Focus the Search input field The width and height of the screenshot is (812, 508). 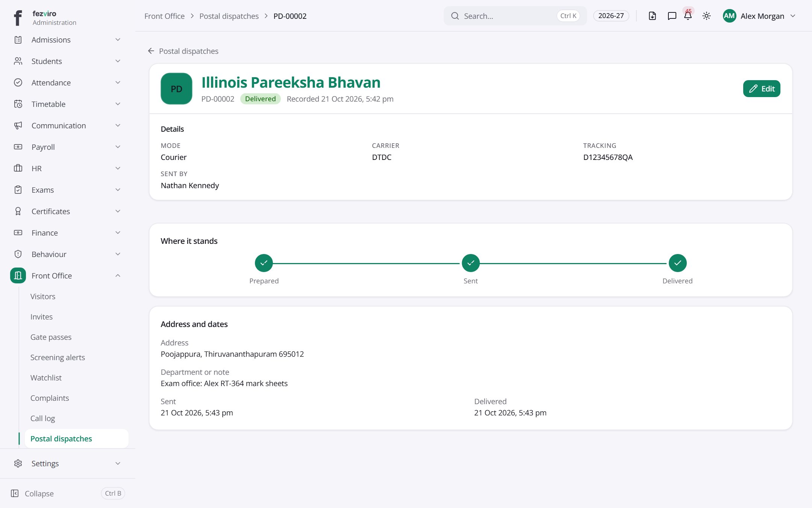point(515,16)
